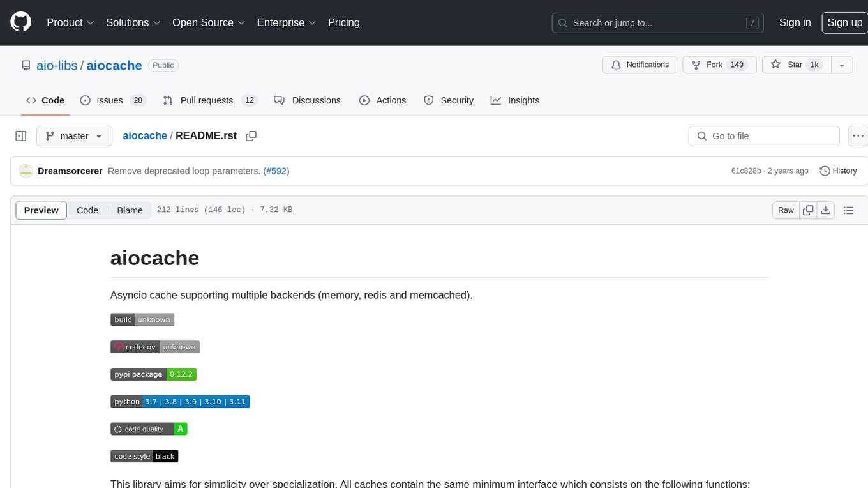The height and width of the screenshot is (488, 868).
Task: Open Dreamsorcerer's avatar
Action: (x=26, y=171)
